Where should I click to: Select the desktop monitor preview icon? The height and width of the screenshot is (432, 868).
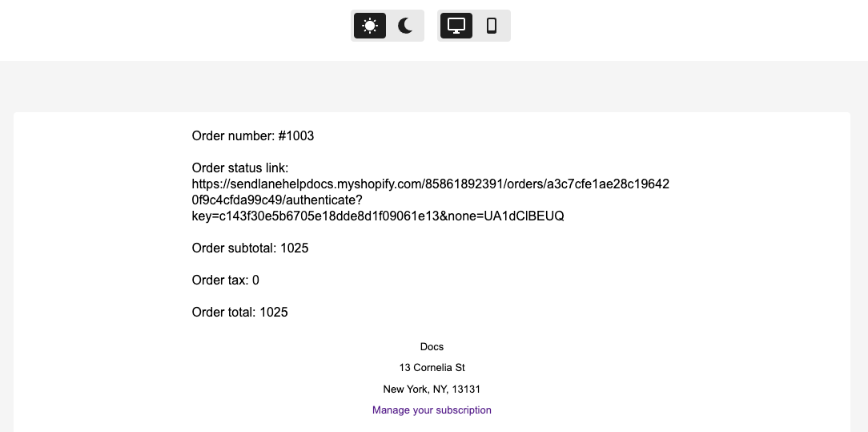coord(456,26)
